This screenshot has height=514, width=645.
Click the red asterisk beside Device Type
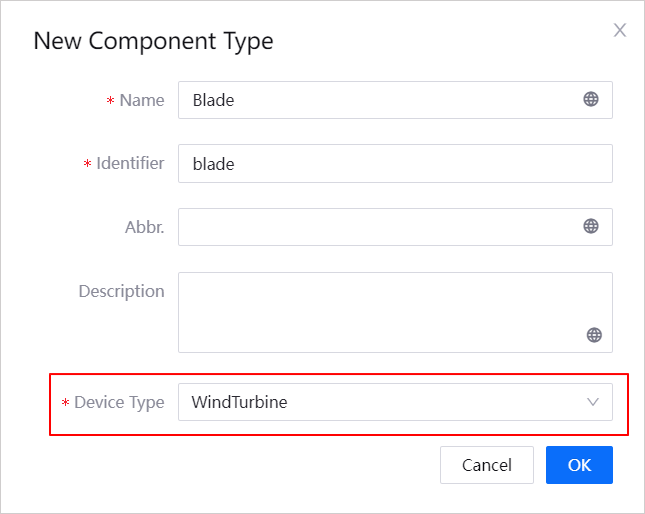click(66, 403)
